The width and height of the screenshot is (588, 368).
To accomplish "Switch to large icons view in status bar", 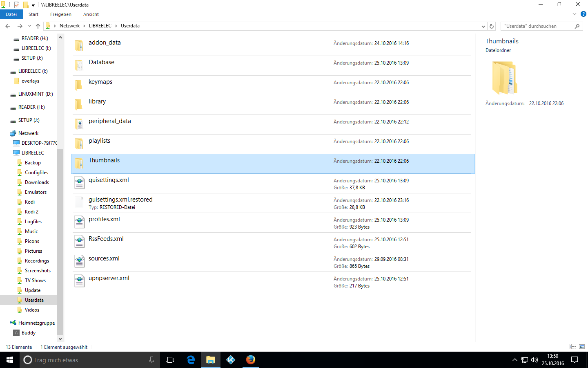I will point(582,347).
